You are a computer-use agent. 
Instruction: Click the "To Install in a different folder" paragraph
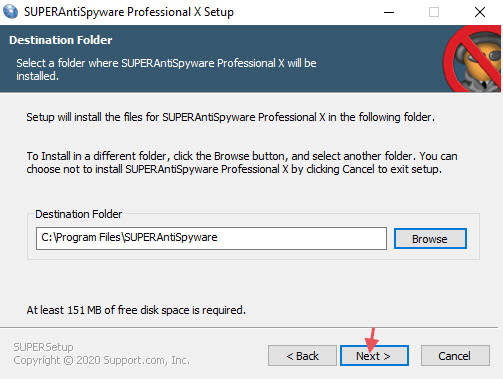click(x=242, y=163)
